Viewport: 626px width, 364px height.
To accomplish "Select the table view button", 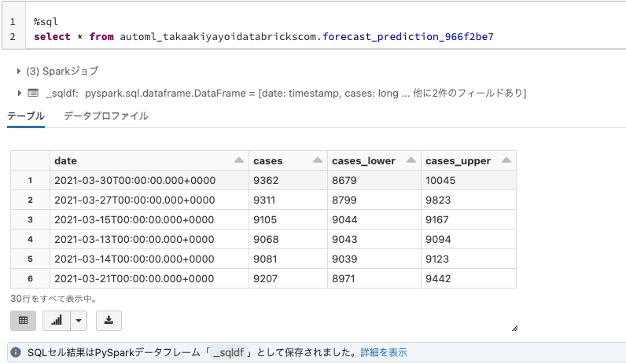I will 23,321.
